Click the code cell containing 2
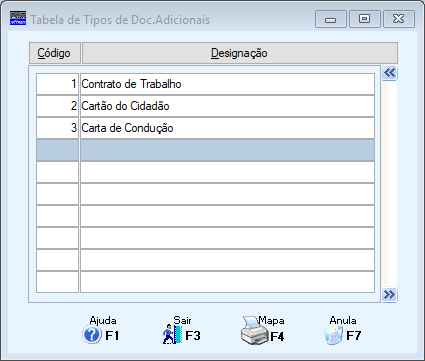The height and width of the screenshot is (361, 425). tap(57, 106)
